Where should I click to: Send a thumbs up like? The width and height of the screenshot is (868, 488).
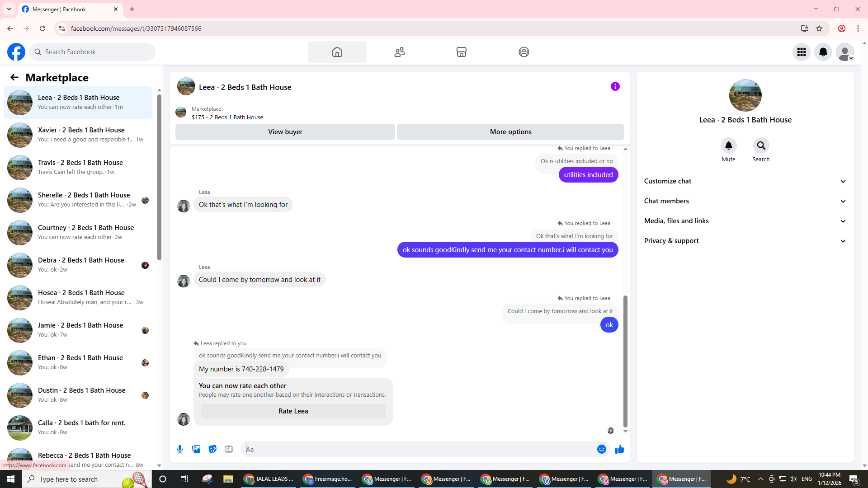point(619,449)
